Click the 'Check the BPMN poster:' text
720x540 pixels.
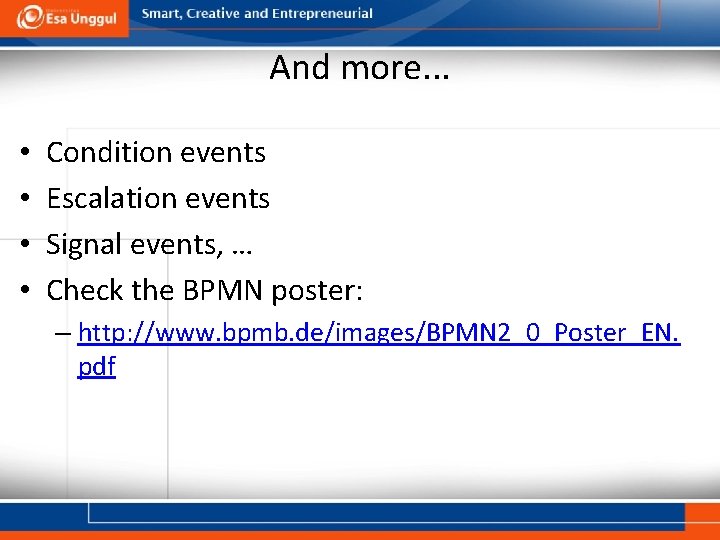pos(204,291)
